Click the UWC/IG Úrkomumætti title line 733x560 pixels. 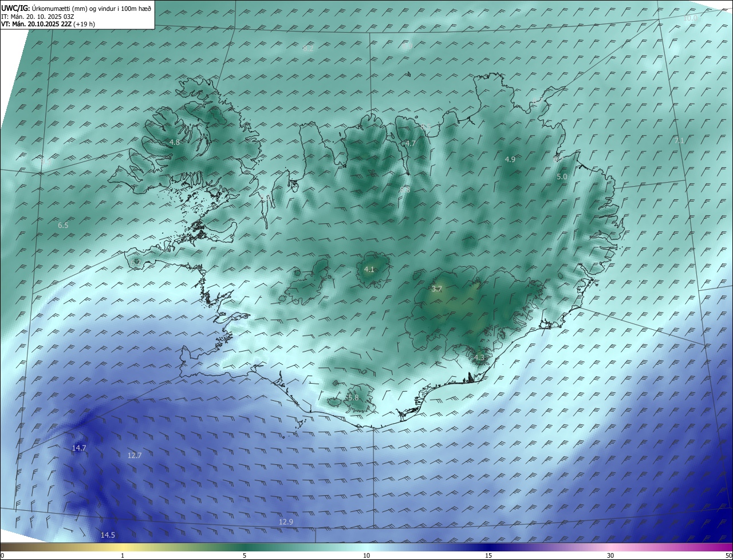pos(76,8)
